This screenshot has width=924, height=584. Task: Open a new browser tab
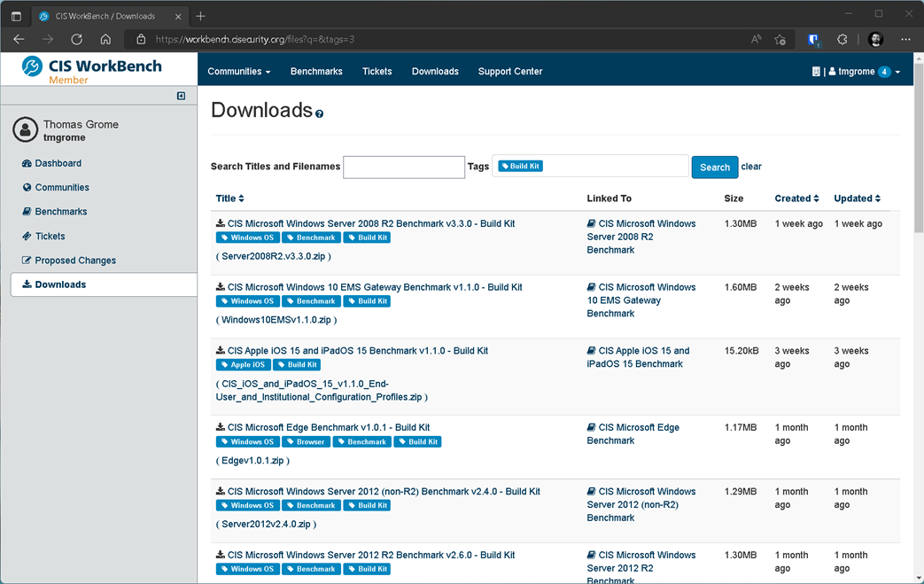200,16
